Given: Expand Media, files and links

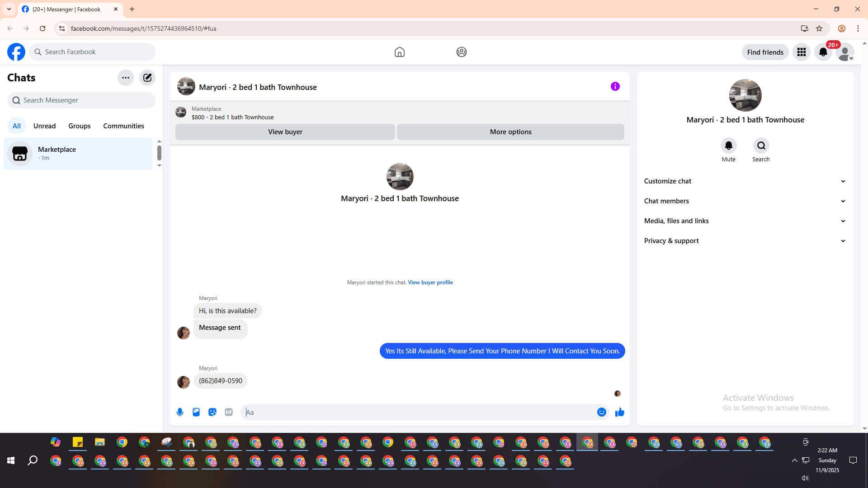Looking at the screenshot, I should tap(745, 221).
